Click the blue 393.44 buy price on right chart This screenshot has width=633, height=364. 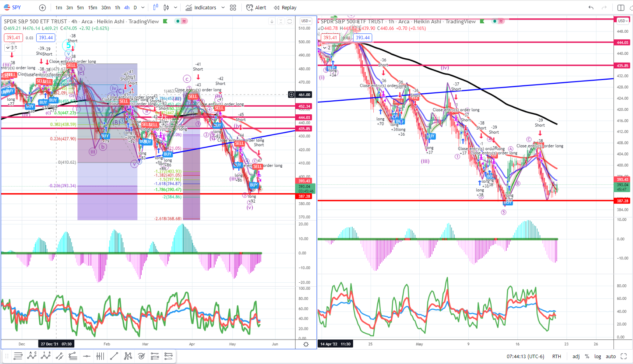tap(363, 38)
